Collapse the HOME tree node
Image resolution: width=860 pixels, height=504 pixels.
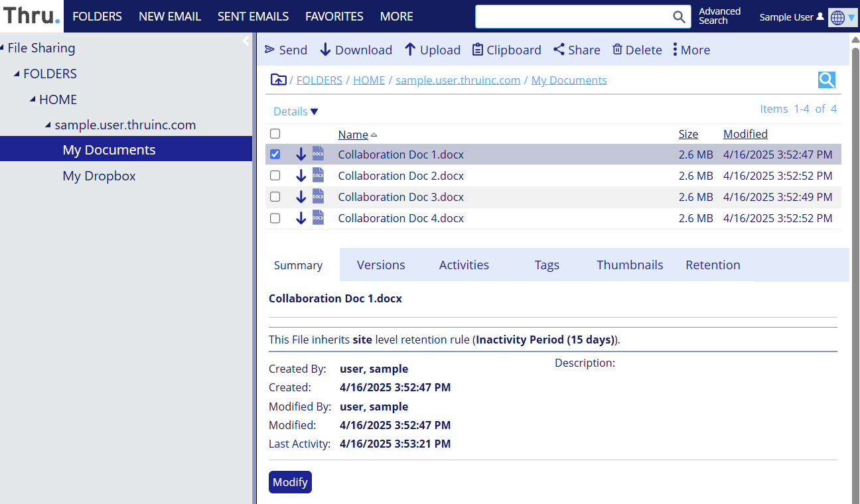pos(33,99)
